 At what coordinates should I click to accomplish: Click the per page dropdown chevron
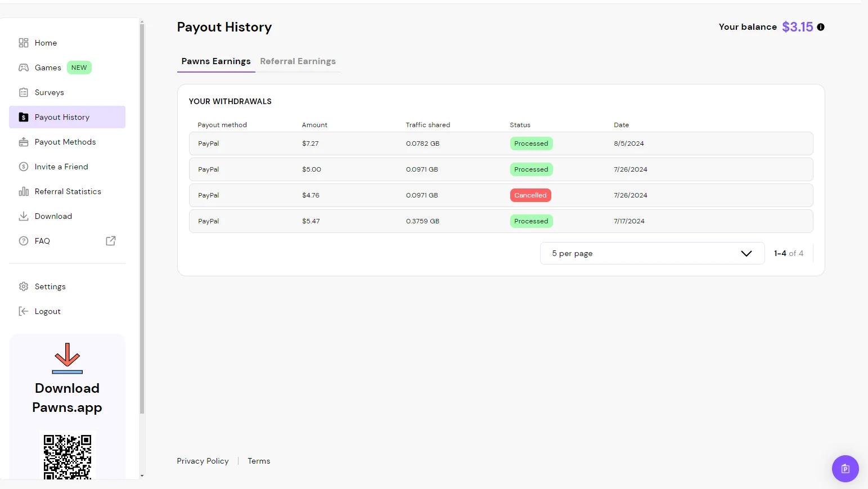pyautogui.click(x=746, y=253)
